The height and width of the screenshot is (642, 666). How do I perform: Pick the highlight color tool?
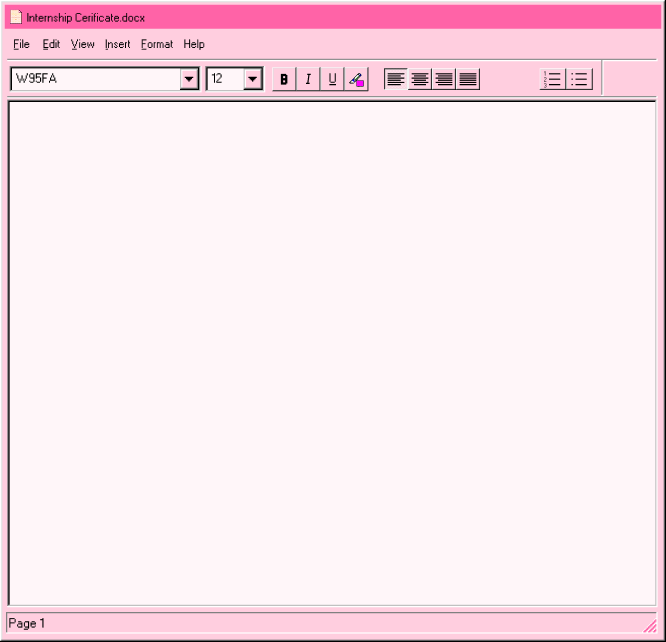[356, 79]
